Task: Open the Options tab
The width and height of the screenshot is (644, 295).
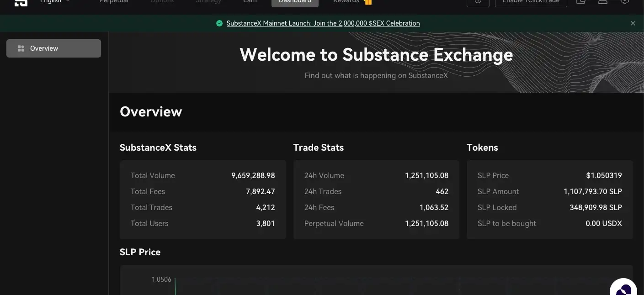Action: 162,2
